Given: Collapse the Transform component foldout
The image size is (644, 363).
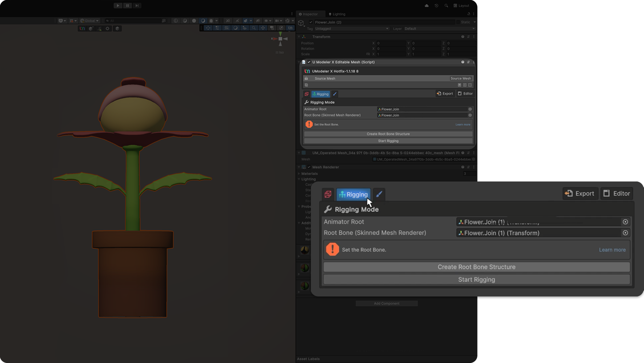Looking at the screenshot, I should (x=299, y=37).
